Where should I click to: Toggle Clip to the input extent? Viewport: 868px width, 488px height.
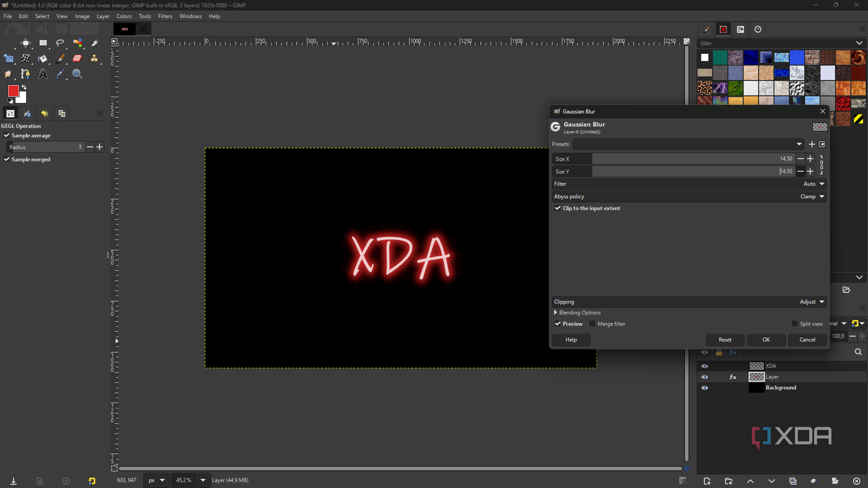click(558, 208)
